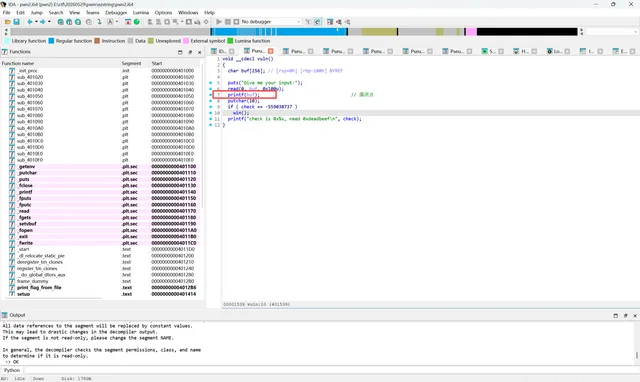Viewport: 640px width, 382px height.
Task: Expand dropdown next to letter A icon
Action: 117,22
